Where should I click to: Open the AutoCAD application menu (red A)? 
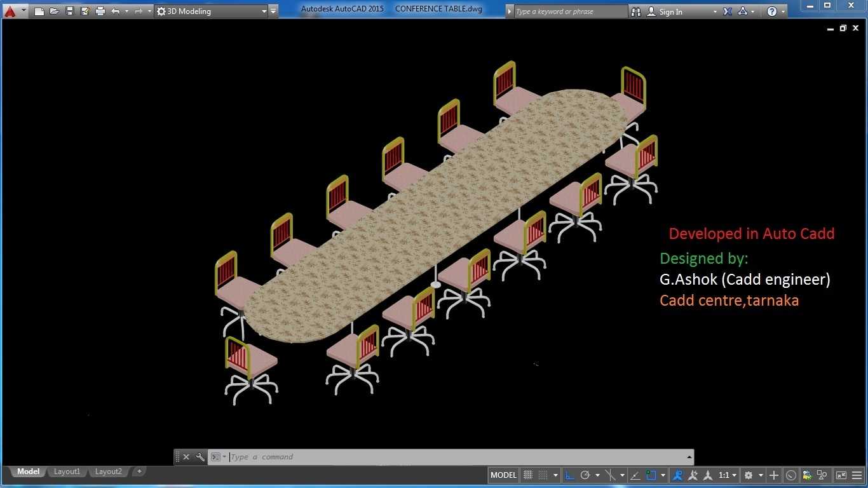click(x=10, y=11)
